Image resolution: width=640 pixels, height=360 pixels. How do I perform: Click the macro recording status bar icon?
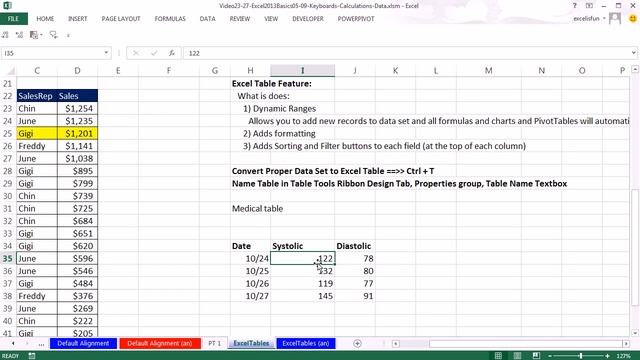pos(31,356)
